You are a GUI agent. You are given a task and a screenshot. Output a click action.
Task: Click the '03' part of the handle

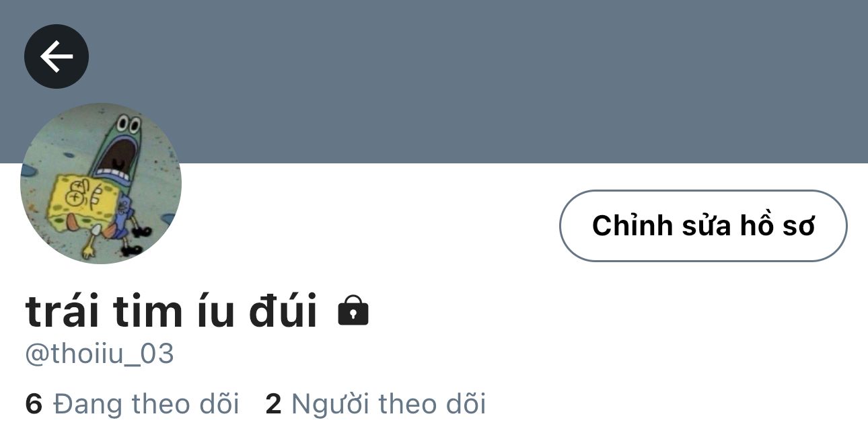click(x=158, y=354)
